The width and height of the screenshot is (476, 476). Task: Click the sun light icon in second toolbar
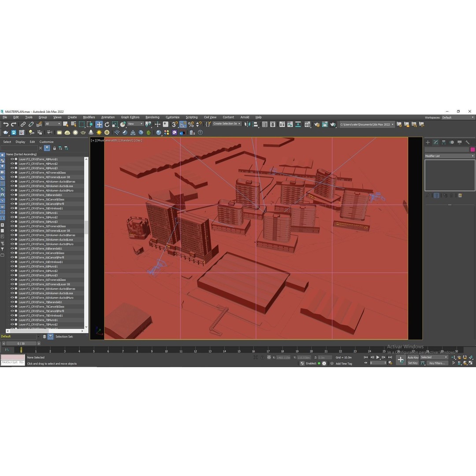coord(99,133)
